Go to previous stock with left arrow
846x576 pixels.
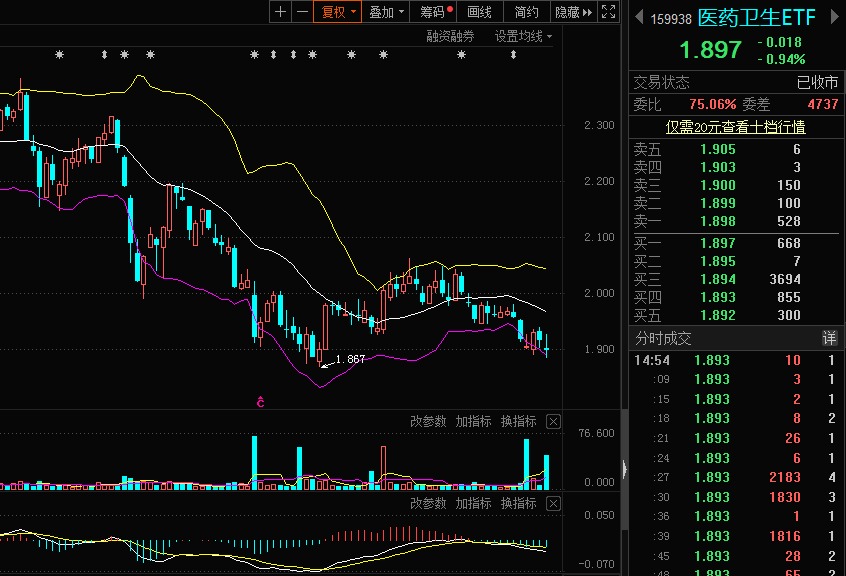[x=639, y=17]
